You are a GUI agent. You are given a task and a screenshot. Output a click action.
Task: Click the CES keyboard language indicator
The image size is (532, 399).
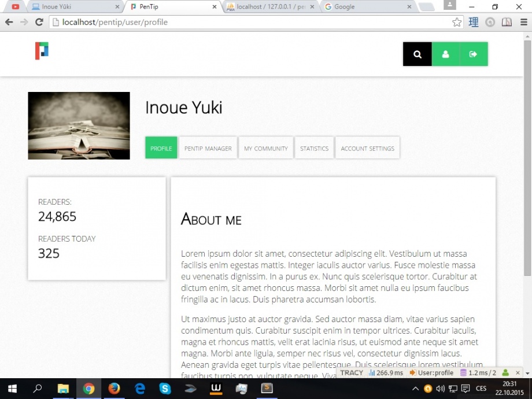[481, 389]
